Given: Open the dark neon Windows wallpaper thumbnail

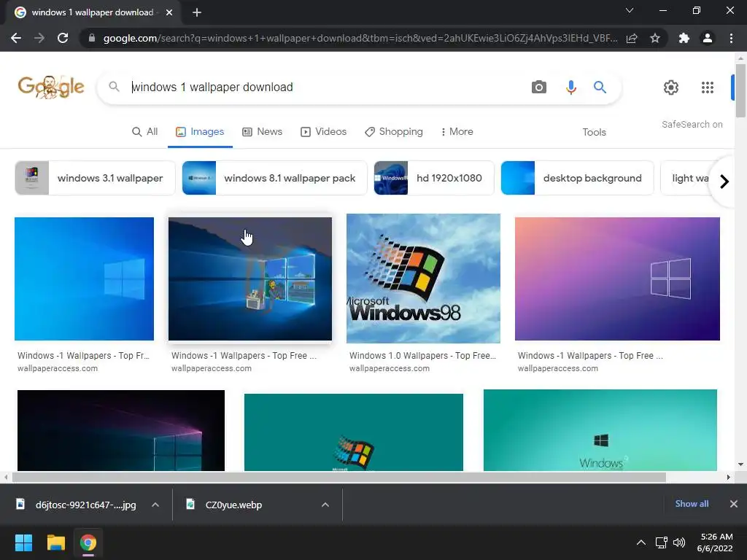Looking at the screenshot, I should [120, 430].
